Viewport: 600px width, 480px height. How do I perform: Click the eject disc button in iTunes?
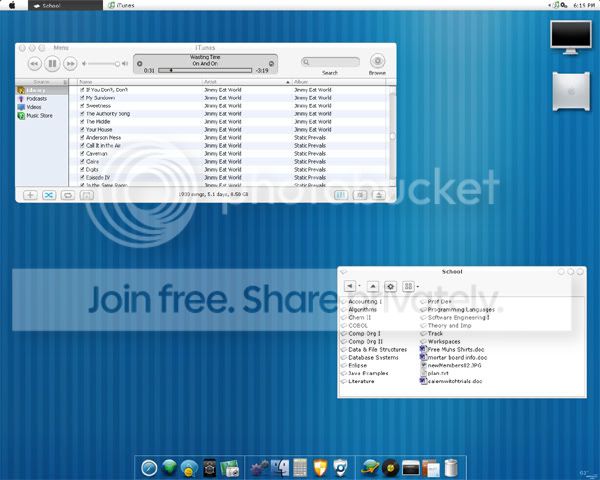[x=379, y=195]
